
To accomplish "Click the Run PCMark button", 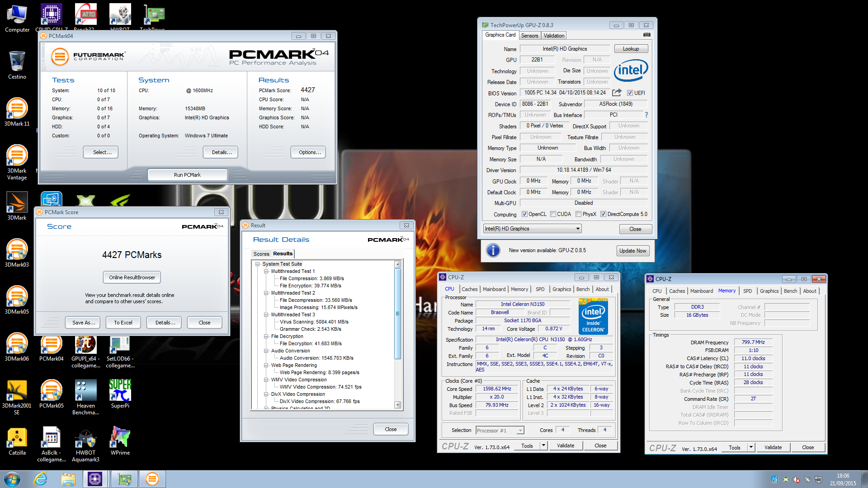I will click(x=187, y=175).
